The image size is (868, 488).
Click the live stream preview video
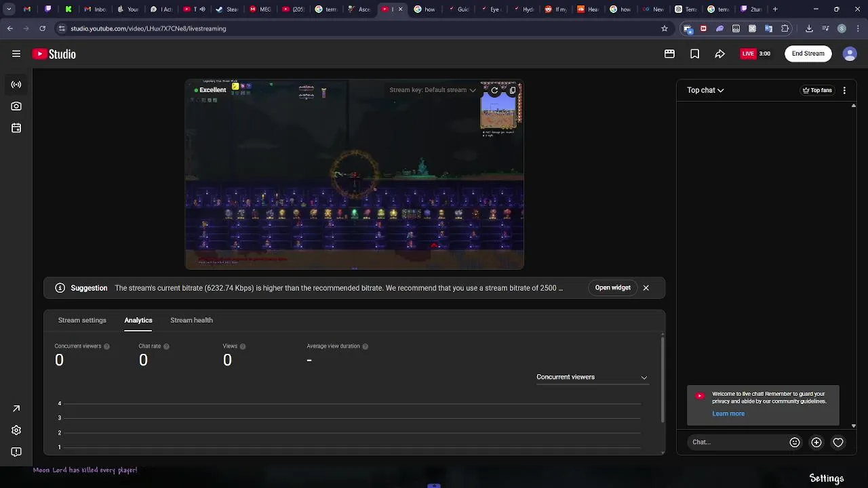(x=355, y=175)
